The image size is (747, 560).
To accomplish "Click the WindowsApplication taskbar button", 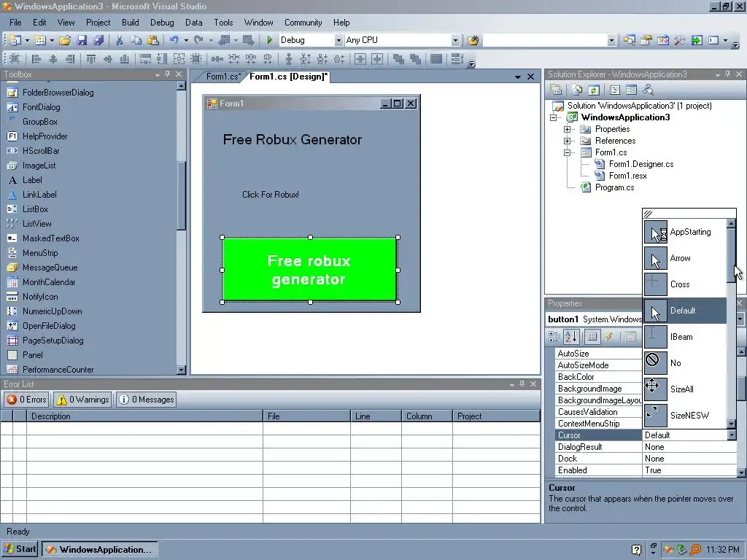I will [x=99, y=550].
